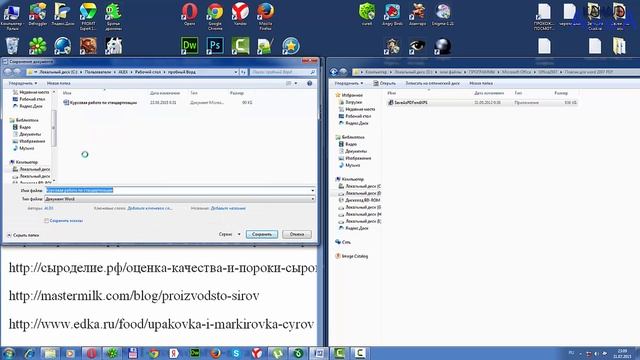Open the view options dropdown in Save dialog

point(296,83)
